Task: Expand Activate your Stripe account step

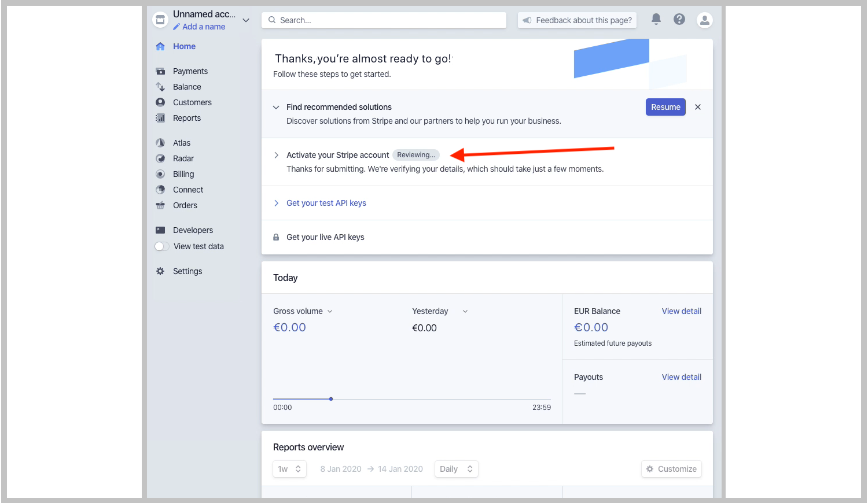Action: (276, 155)
